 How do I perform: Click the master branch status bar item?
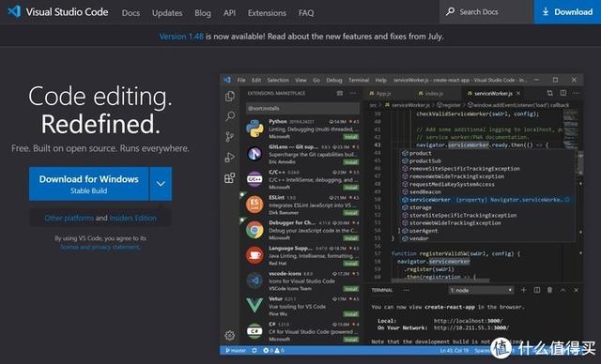click(x=236, y=350)
